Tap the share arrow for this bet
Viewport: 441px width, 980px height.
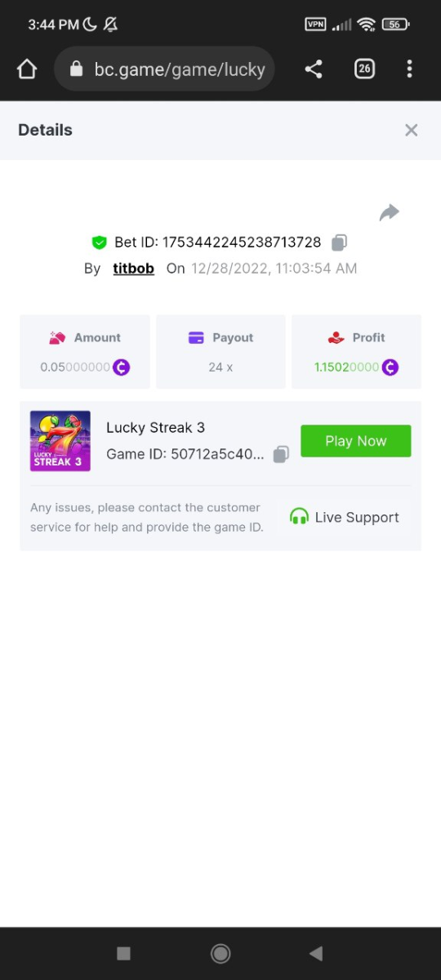389,213
